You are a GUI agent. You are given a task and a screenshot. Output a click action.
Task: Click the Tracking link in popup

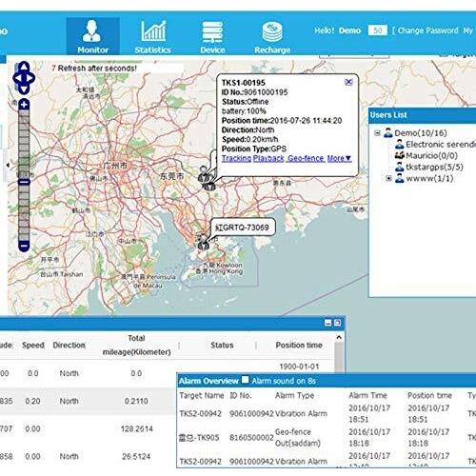pos(236,158)
